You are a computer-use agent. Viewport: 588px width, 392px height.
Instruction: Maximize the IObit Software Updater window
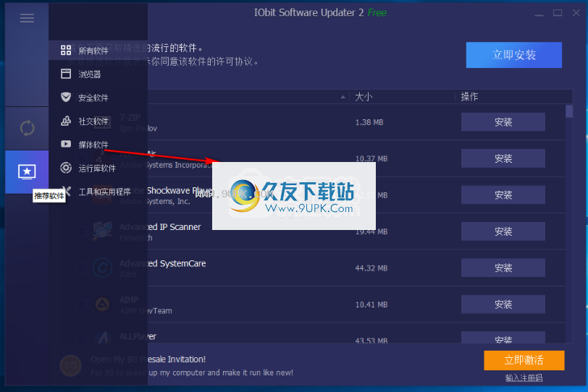tap(558, 13)
